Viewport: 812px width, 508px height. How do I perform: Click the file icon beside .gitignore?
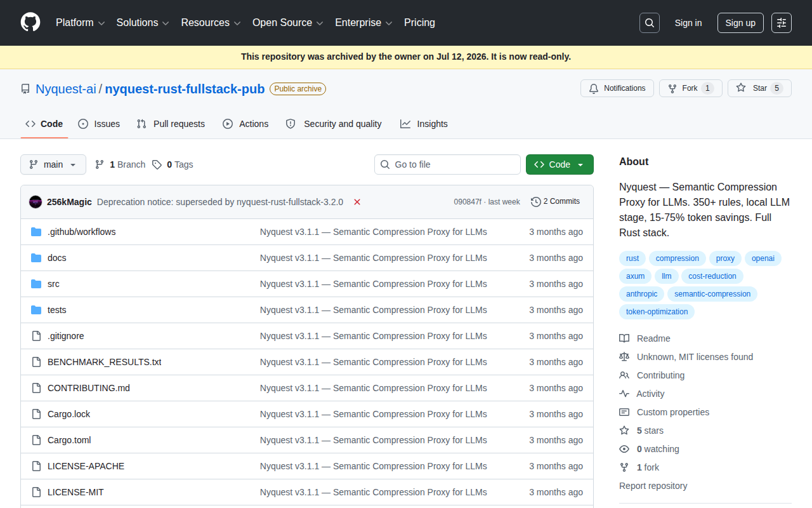tap(36, 336)
